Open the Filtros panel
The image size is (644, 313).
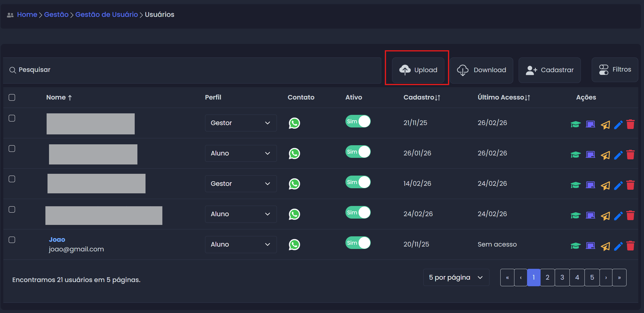[x=615, y=69]
